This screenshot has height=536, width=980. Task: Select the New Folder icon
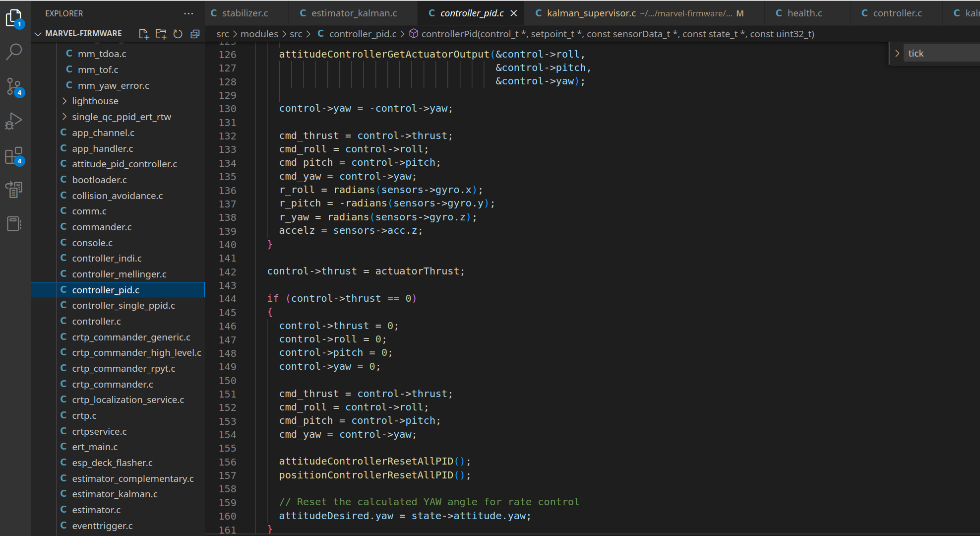pyautogui.click(x=161, y=34)
